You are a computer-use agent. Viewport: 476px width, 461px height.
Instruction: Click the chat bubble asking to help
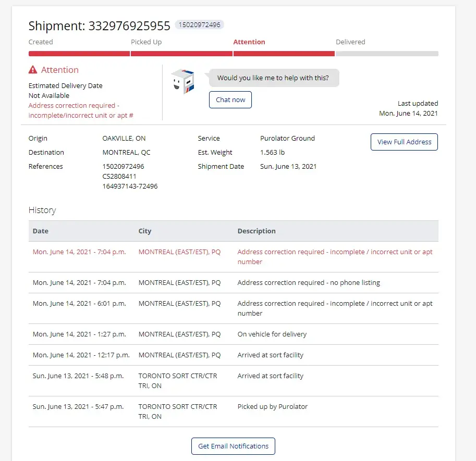(274, 78)
